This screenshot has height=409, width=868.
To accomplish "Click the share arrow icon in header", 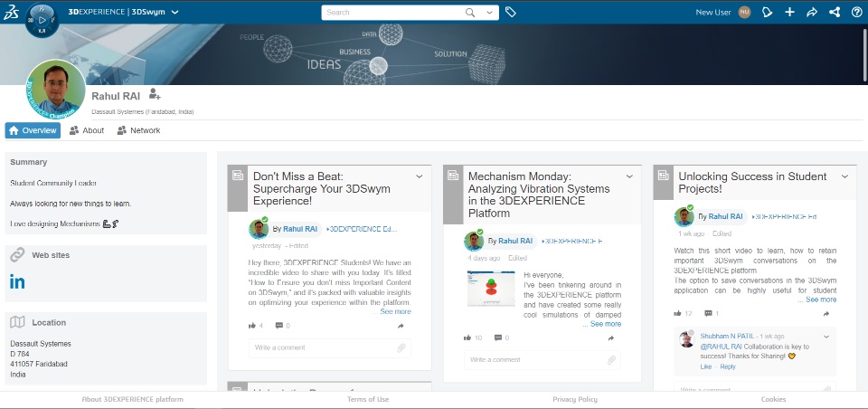I will tap(812, 12).
